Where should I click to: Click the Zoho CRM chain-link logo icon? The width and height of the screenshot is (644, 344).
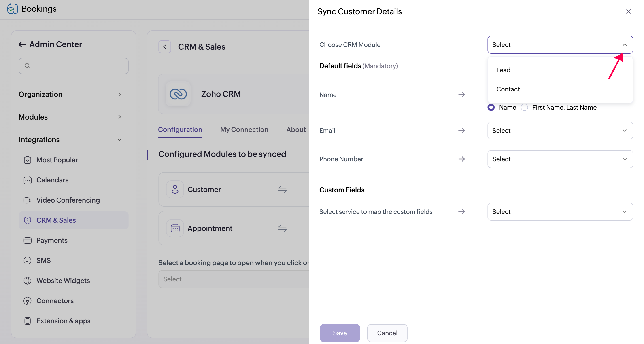pyautogui.click(x=178, y=94)
